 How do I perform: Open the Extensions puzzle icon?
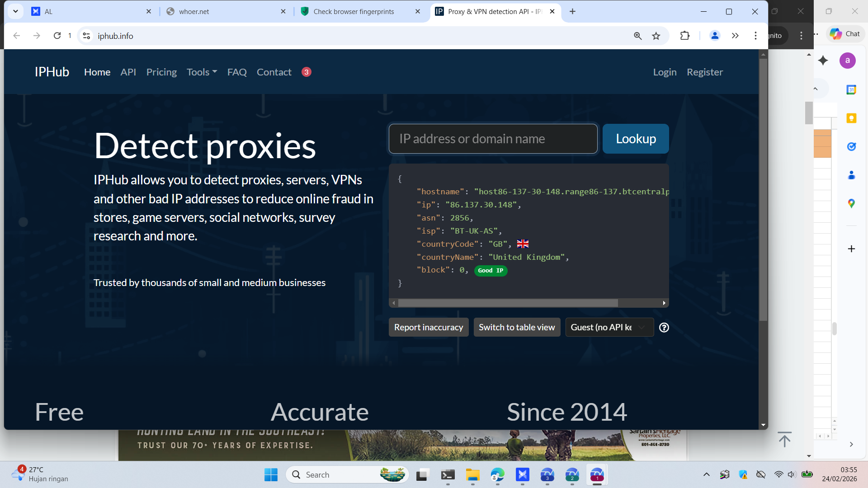(x=685, y=36)
